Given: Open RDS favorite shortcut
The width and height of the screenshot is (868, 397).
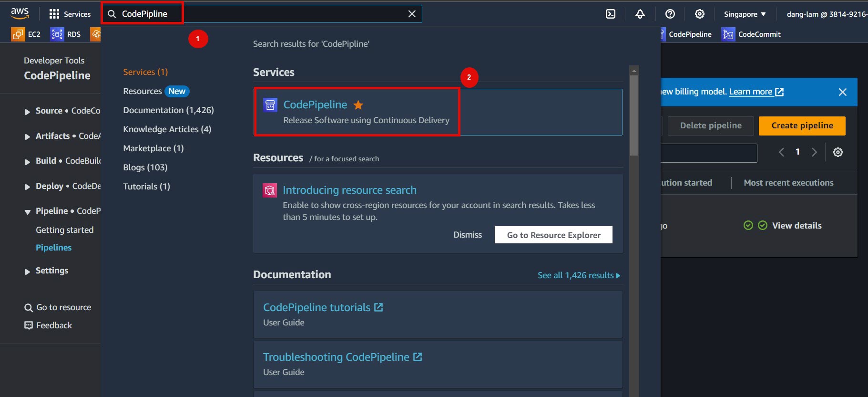Looking at the screenshot, I should [66, 34].
